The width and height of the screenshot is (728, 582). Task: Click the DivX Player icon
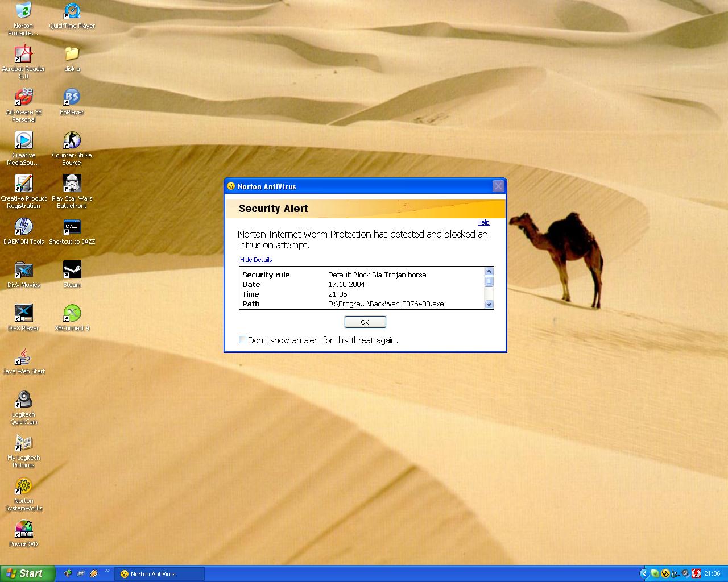tap(23, 318)
